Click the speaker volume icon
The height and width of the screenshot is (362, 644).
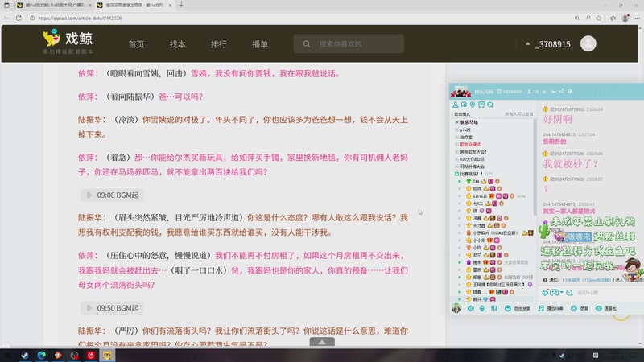(x=471, y=308)
